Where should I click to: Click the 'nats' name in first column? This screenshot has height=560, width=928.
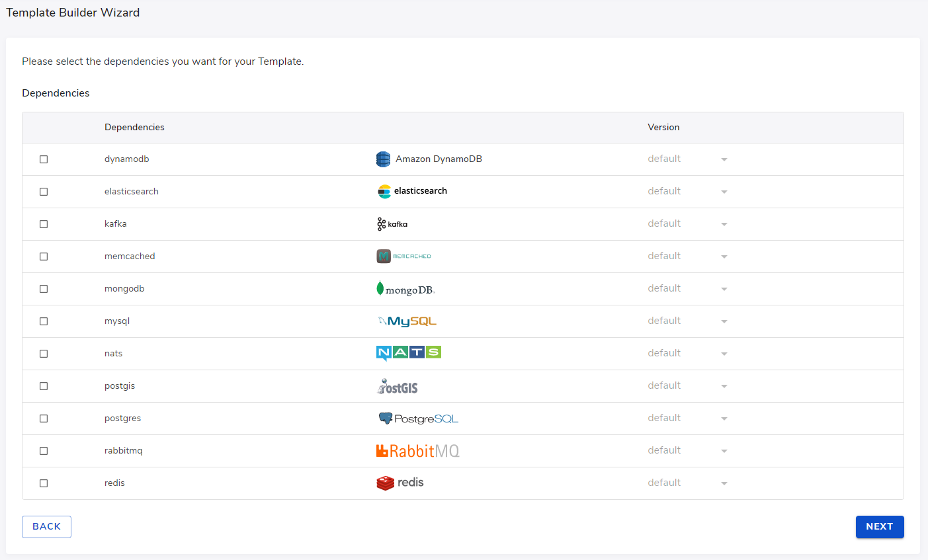tap(114, 354)
